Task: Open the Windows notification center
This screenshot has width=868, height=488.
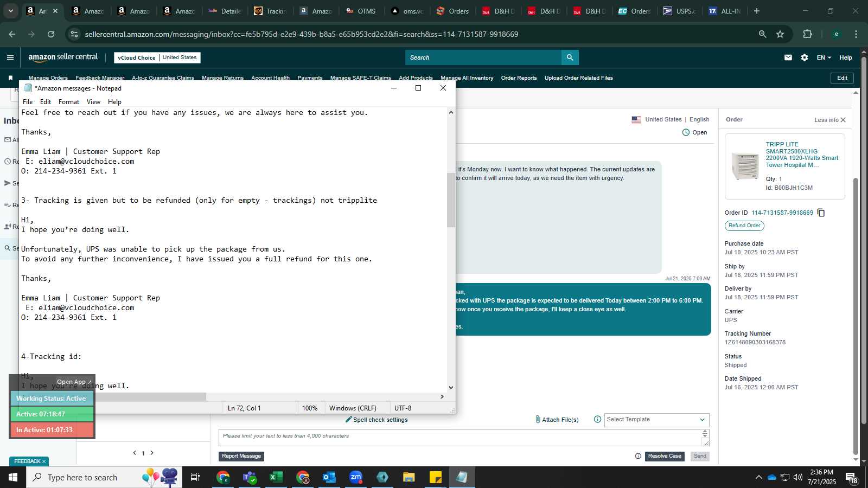Action: 852,477
